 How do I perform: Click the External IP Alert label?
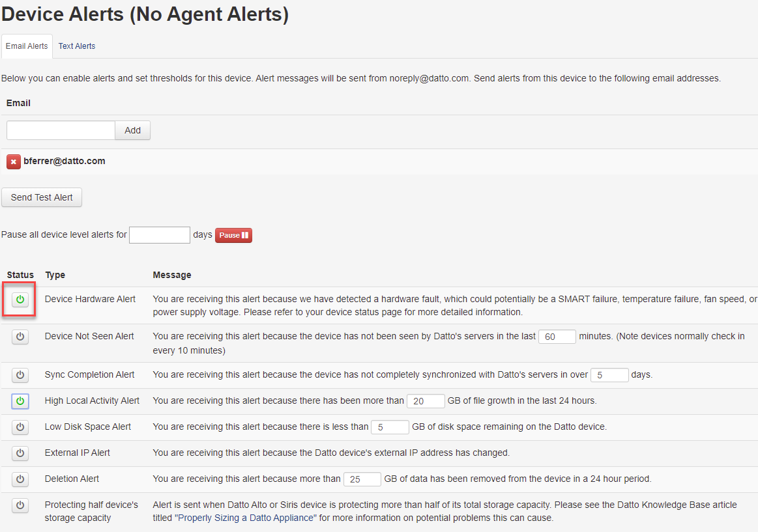(x=78, y=453)
